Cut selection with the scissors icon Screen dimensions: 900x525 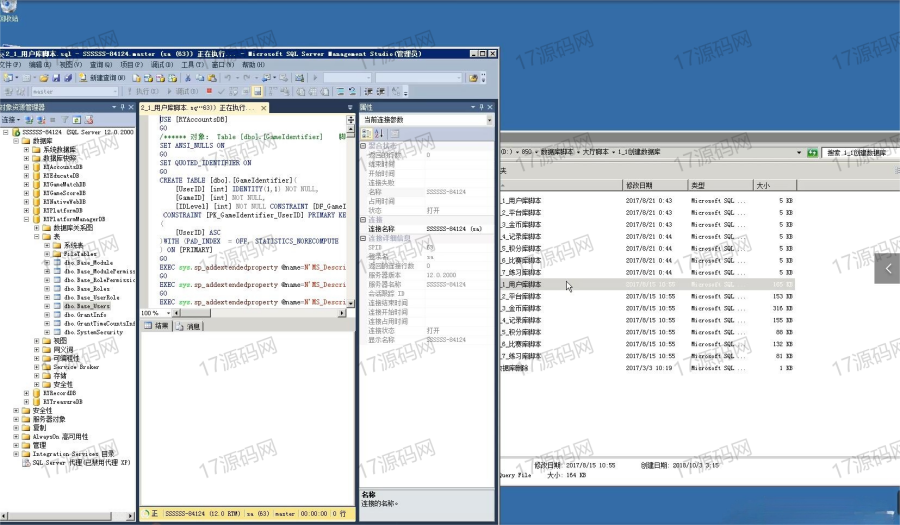click(188, 77)
